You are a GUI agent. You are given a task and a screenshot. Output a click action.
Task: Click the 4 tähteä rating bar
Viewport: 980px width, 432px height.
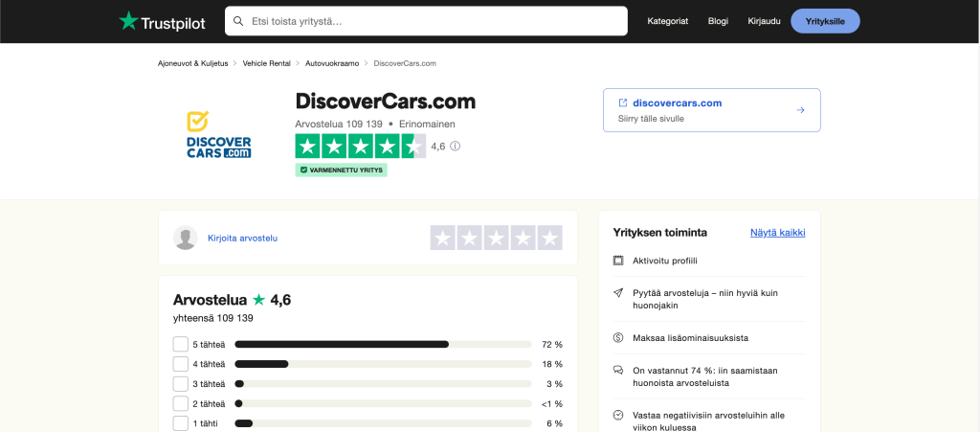[x=383, y=364]
